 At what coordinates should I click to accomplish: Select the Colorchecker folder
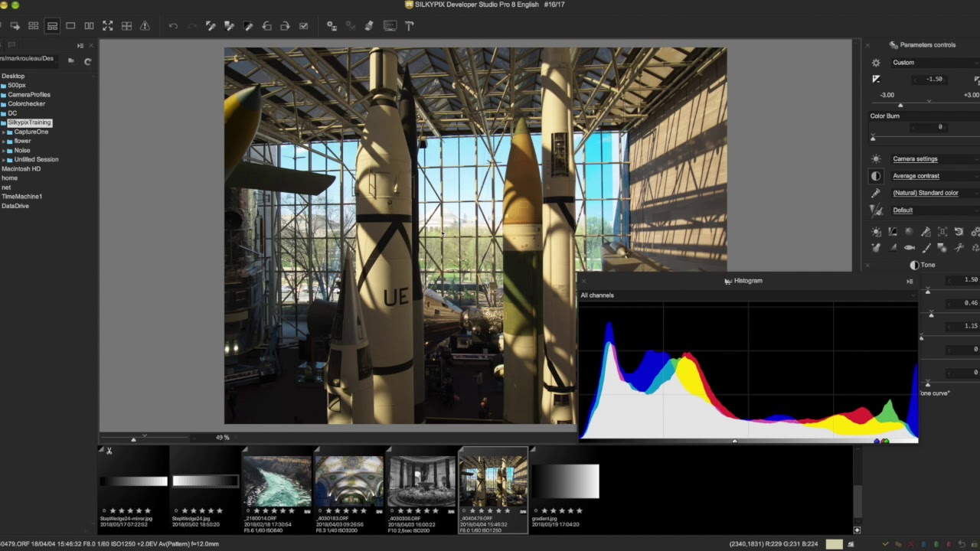26,104
